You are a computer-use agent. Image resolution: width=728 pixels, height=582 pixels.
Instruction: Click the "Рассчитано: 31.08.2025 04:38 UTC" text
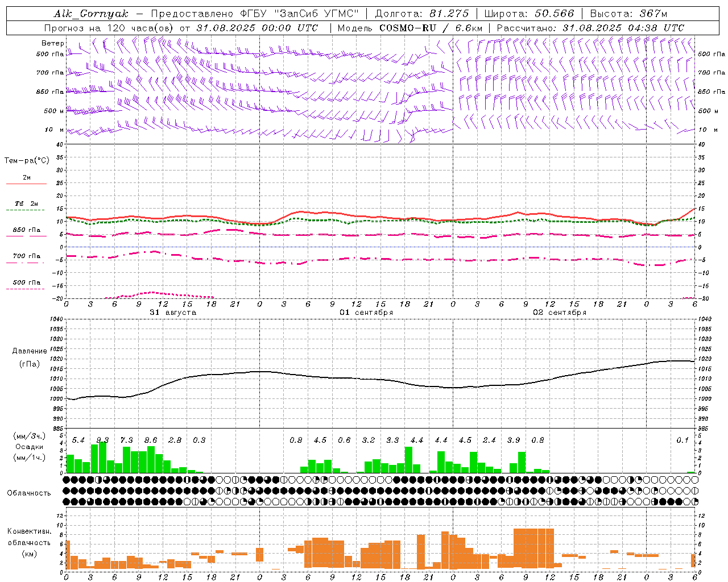coord(590,28)
